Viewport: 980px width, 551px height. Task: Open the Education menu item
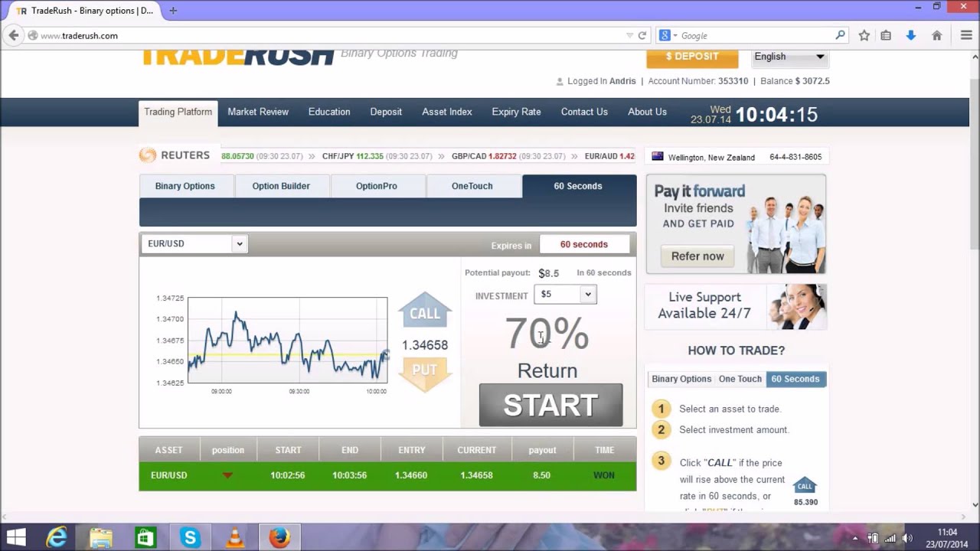(x=329, y=112)
